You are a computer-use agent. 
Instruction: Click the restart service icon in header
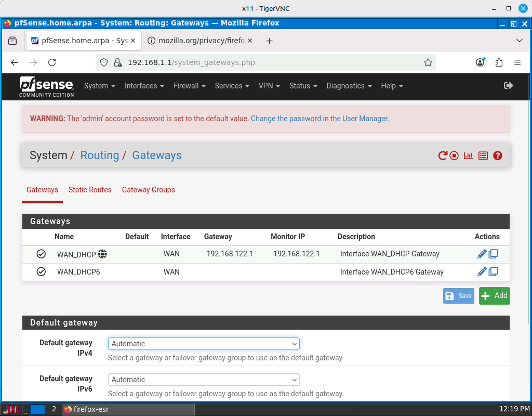point(443,155)
